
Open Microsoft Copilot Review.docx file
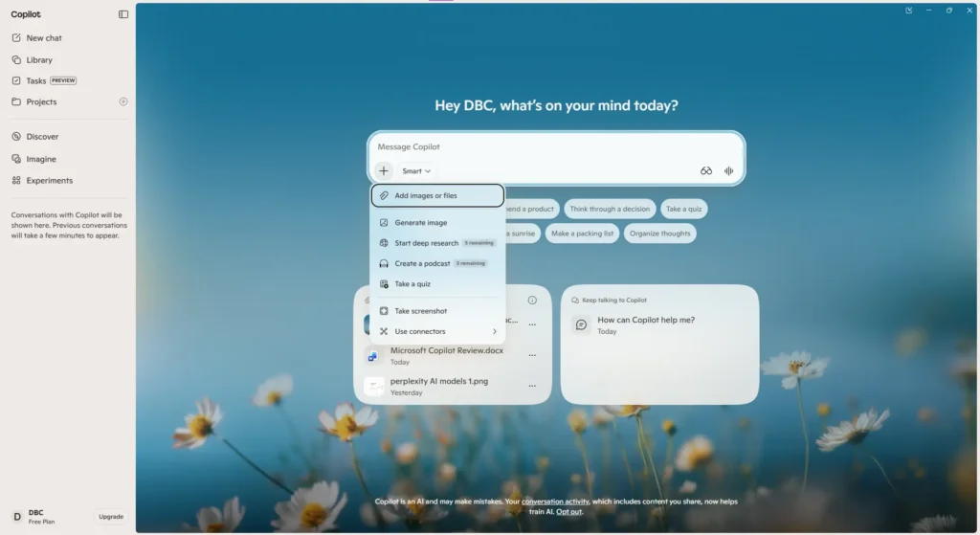446,356
